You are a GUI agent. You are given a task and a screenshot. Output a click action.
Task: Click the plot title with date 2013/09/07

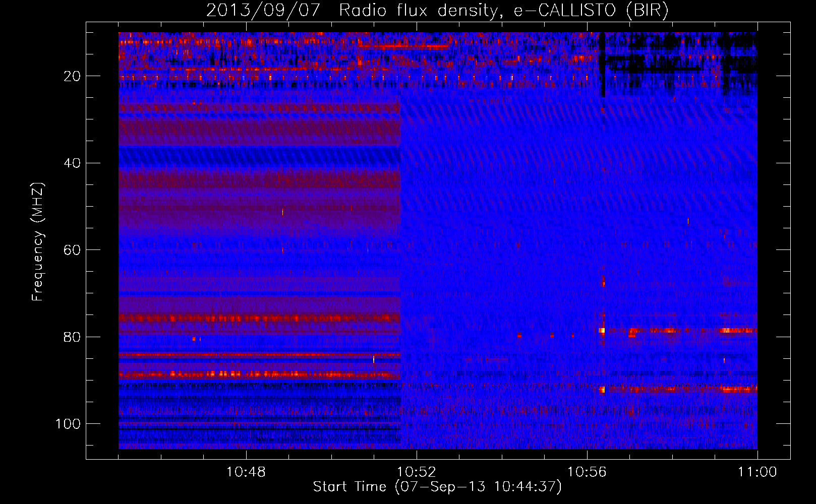point(437,10)
